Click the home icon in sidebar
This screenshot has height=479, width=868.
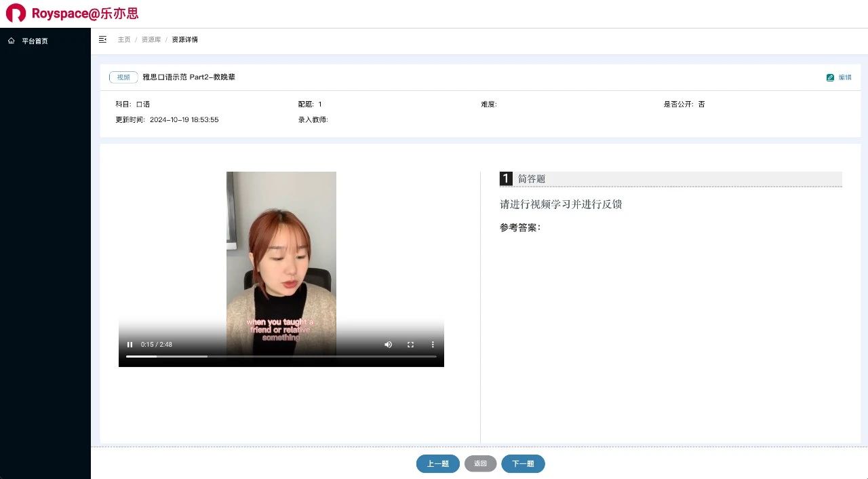pos(12,41)
